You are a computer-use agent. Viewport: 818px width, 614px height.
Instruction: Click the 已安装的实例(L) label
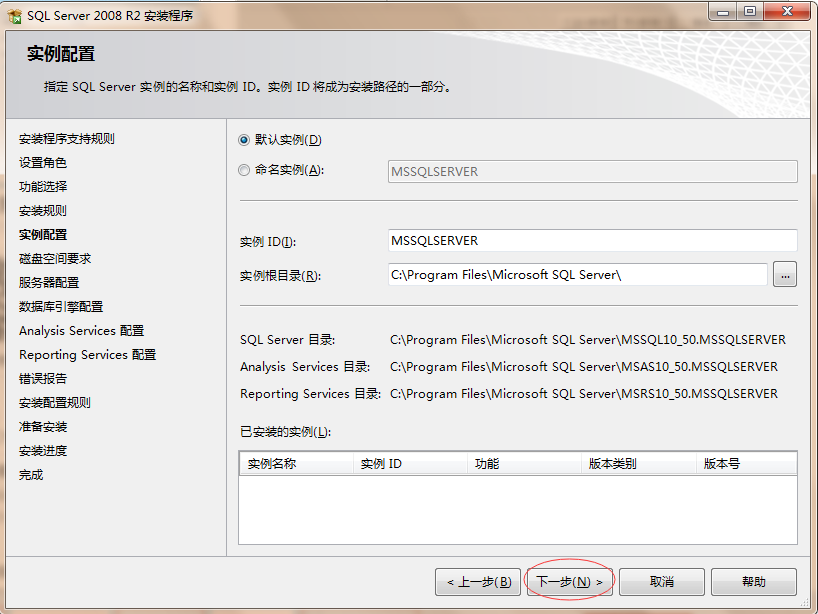point(285,432)
